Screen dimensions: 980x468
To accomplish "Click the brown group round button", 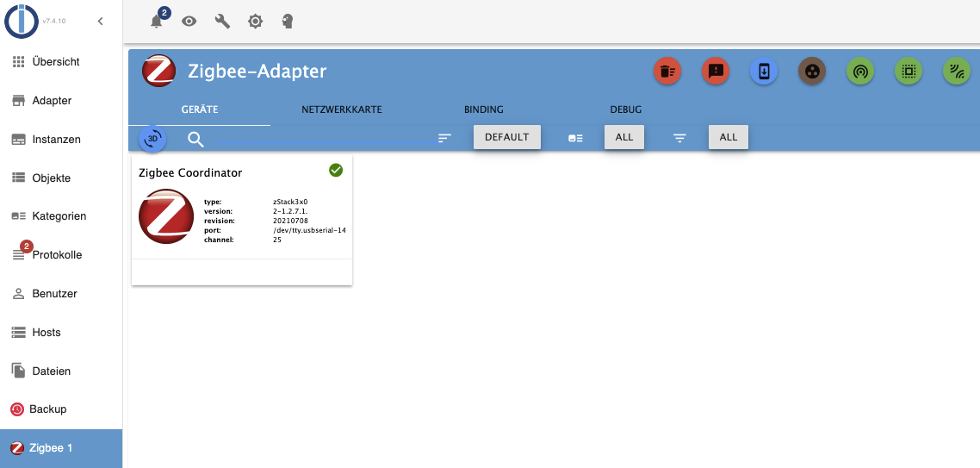I will (812, 72).
